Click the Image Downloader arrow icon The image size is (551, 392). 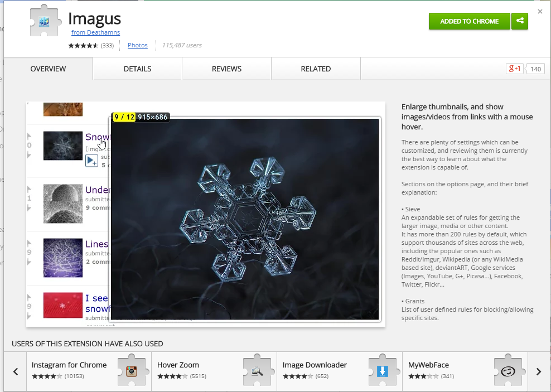(383, 371)
